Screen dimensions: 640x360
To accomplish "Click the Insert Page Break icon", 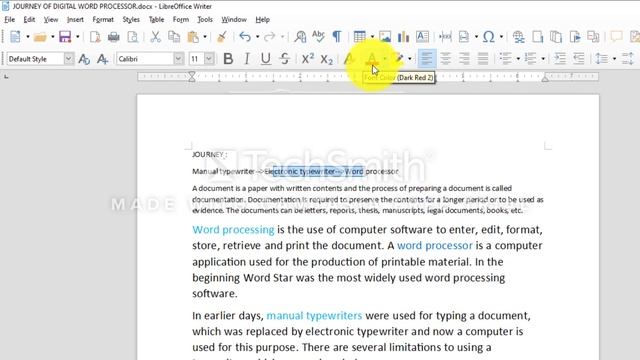I will click(x=445, y=37).
